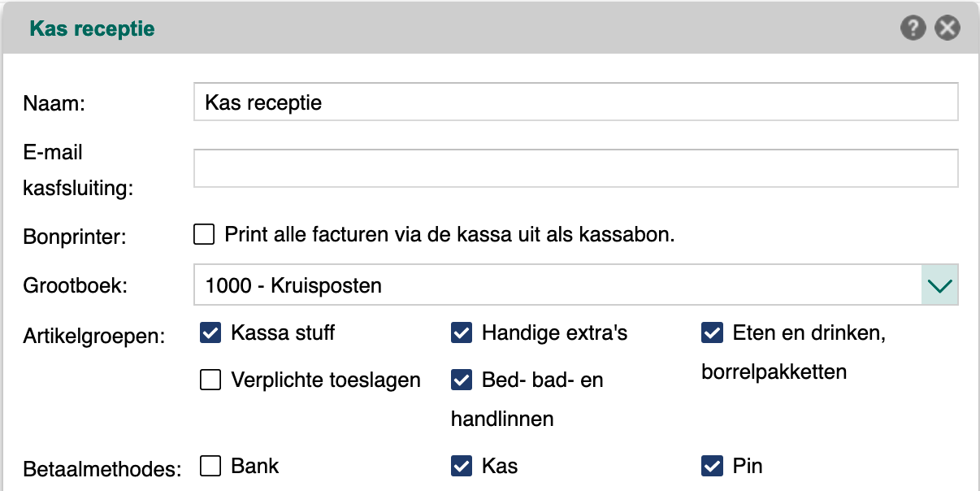The height and width of the screenshot is (491, 980).
Task: Close the Kas receptie dialog
Action: [947, 28]
